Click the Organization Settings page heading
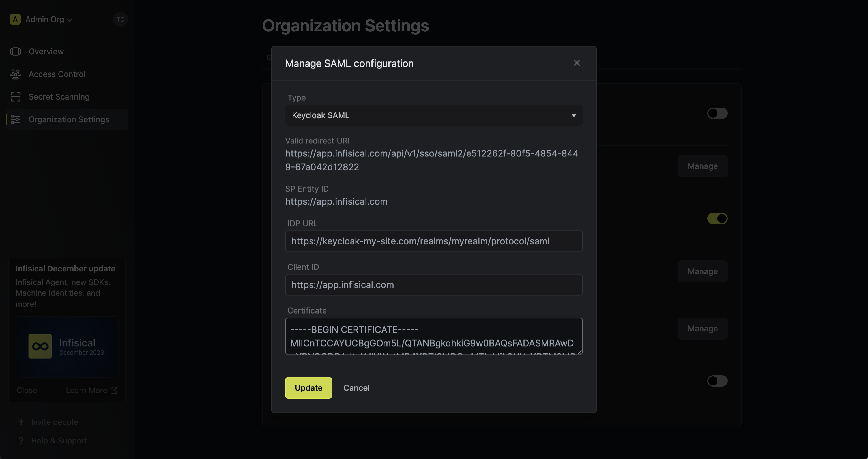This screenshot has height=459, width=868. (x=345, y=26)
